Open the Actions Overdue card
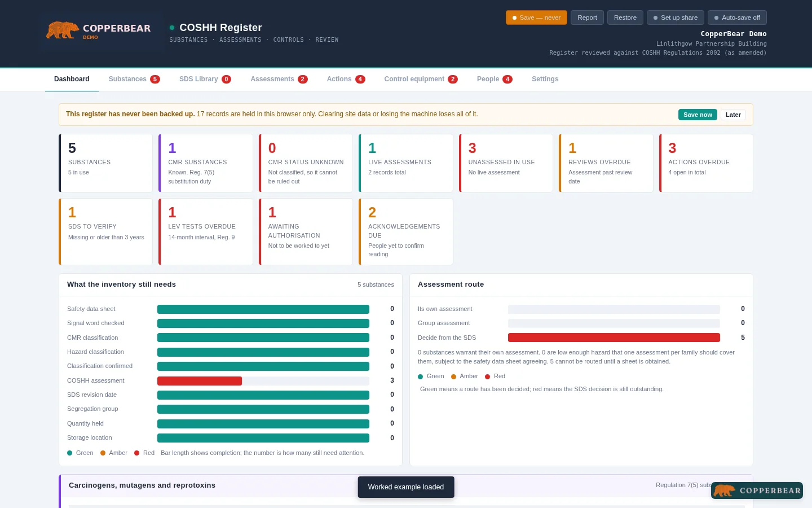This screenshot has width=812, height=508. click(x=706, y=163)
